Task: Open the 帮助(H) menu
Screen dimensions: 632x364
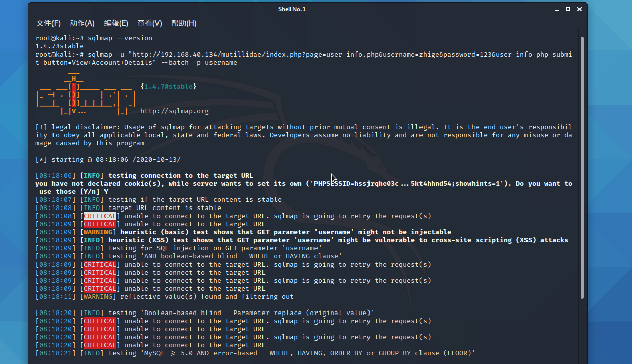Action: click(x=184, y=23)
